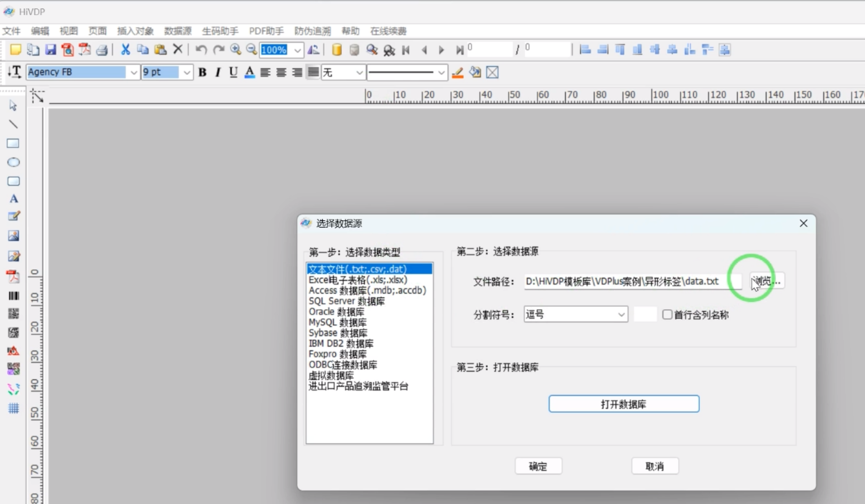Click the New document icon
Image resolution: width=865 pixels, height=504 pixels.
(16, 49)
